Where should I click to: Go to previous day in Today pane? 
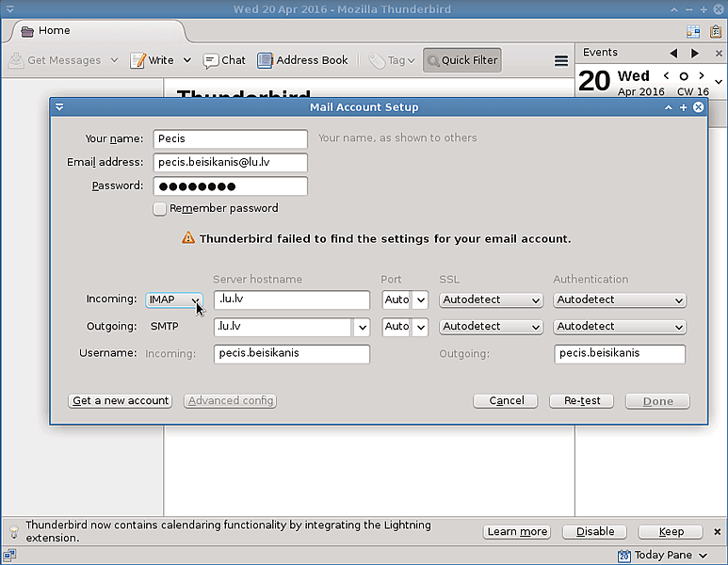(666, 75)
